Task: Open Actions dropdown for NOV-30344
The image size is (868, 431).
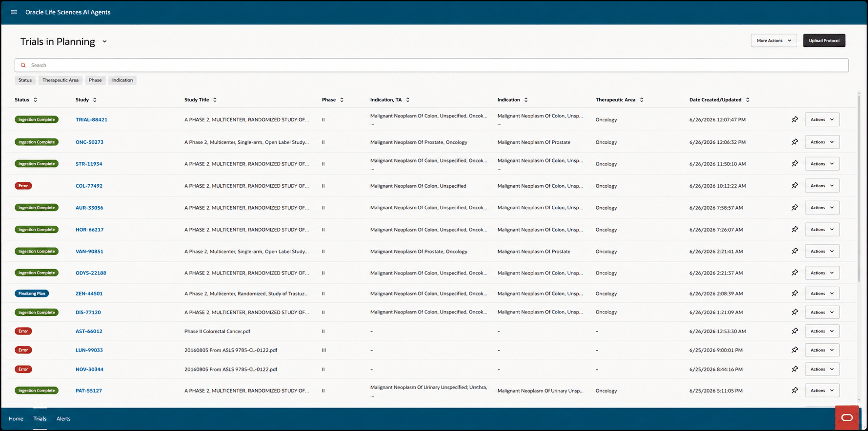Action: point(822,369)
